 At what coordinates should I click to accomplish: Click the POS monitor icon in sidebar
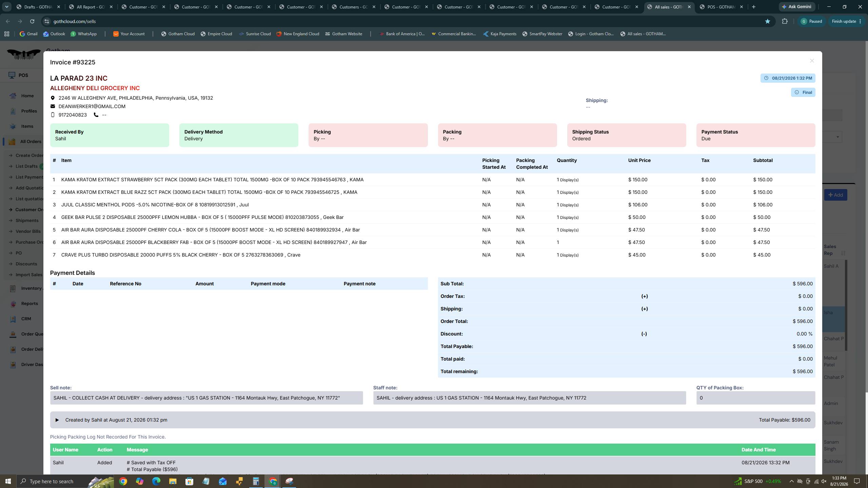click(x=12, y=75)
